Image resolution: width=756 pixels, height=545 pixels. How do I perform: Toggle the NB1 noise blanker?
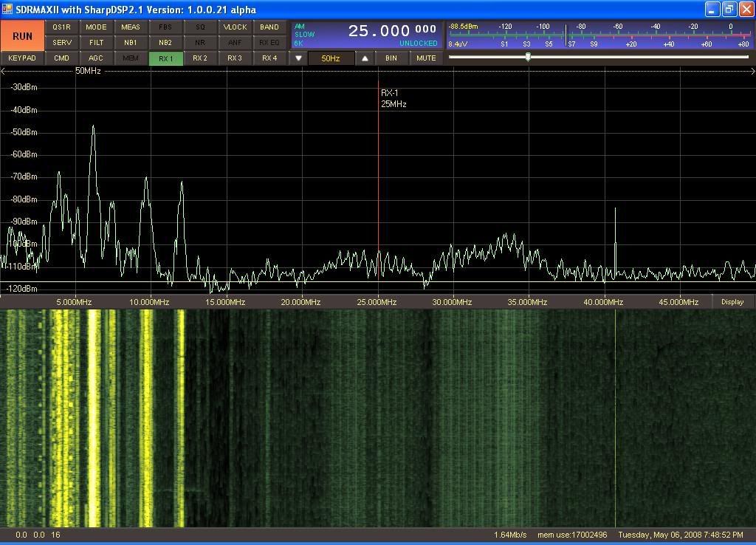pyautogui.click(x=131, y=43)
